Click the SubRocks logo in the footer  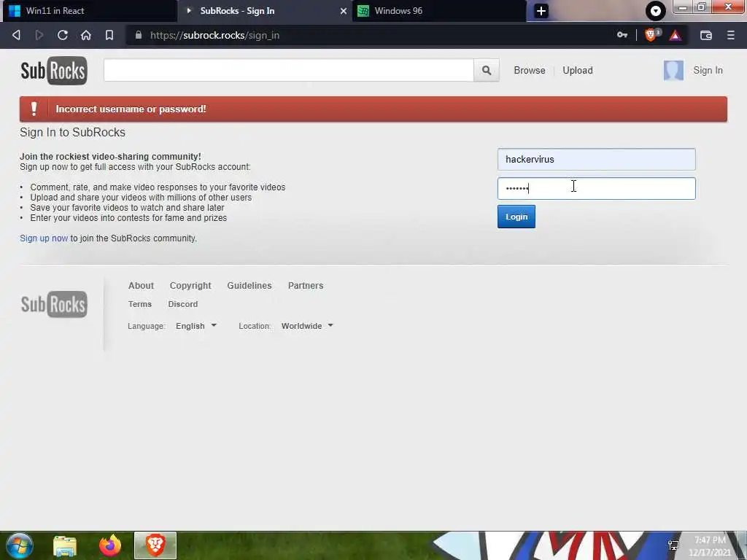point(54,304)
